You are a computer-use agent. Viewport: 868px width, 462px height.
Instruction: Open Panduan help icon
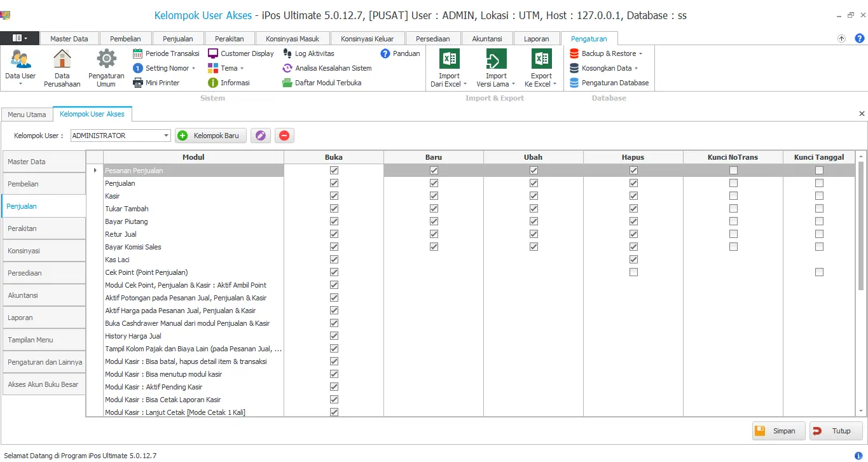point(385,53)
